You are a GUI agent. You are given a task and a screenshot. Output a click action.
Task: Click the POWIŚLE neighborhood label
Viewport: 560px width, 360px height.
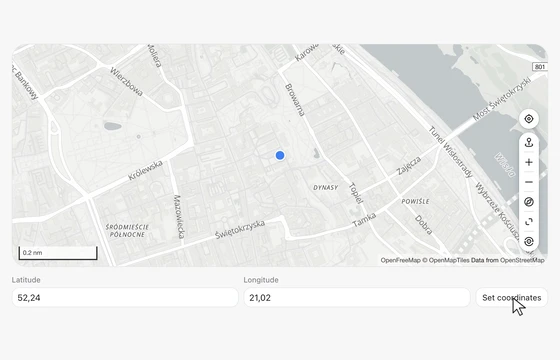415,201
